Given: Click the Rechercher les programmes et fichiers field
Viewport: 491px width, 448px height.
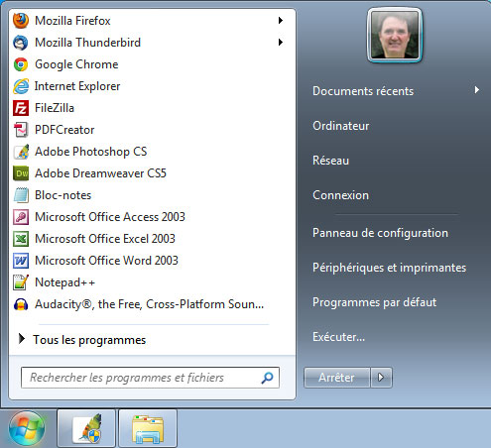Looking at the screenshot, I should (150, 378).
